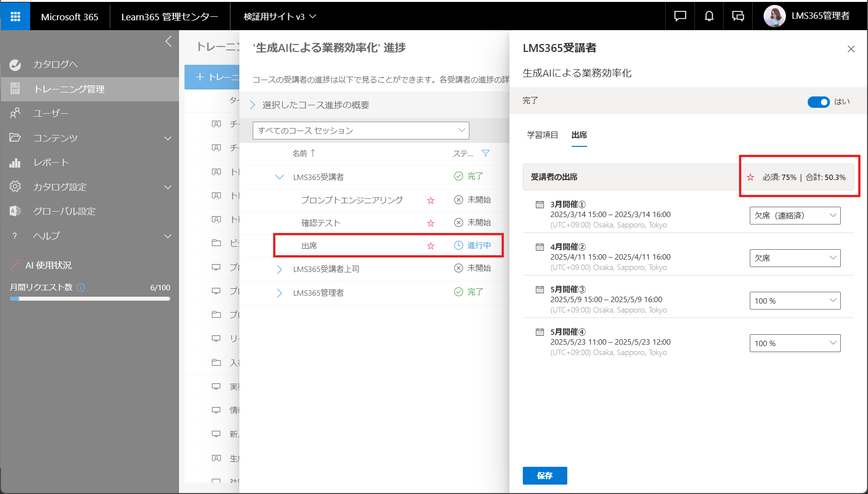Open the Microsoft 365 app launcher
868x494 pixels.
(15, 16)
